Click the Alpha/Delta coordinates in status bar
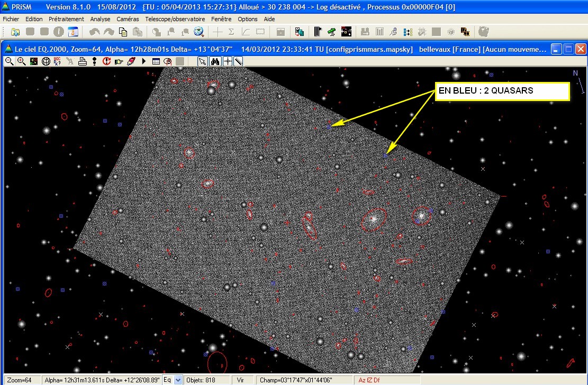588x385 pixels. (x=102, y=380)
